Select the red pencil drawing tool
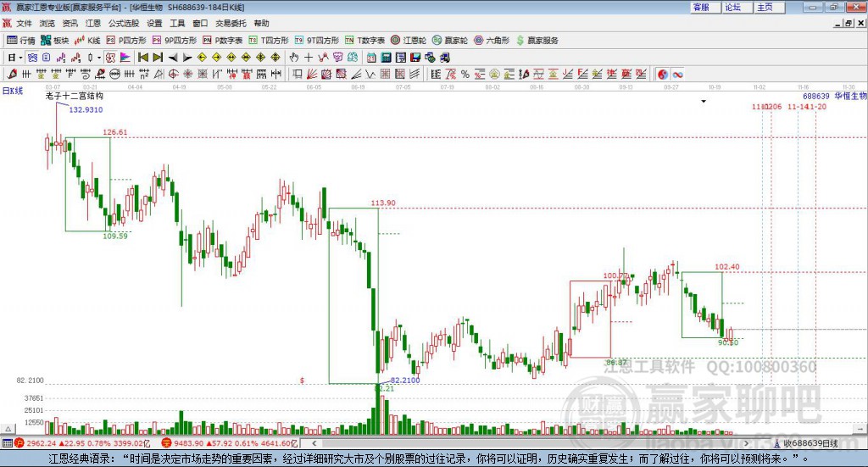Viewport: 868px width, 467px height. (x=12, y=74)
